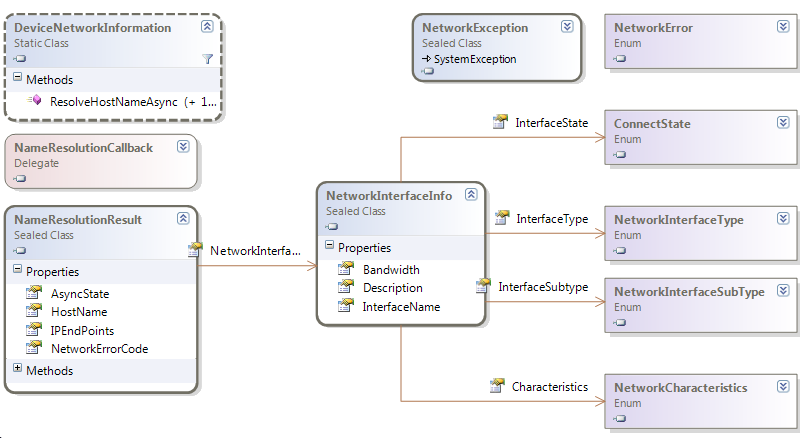Select the NetworkCharacteristics enum title
This screenshot has height=438, width=800.
[x=681, y=387]
